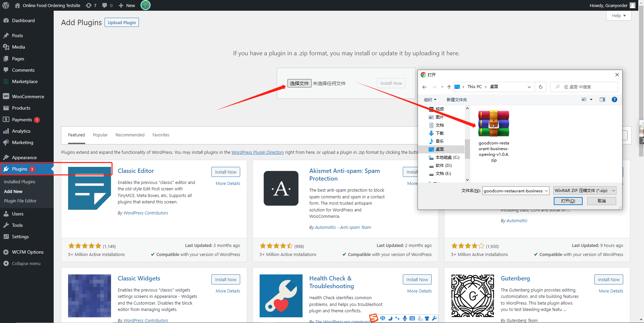Select 下载 downloads in folder tree
This screenshot has height=323, width=644.
click(x=439, y=133)
